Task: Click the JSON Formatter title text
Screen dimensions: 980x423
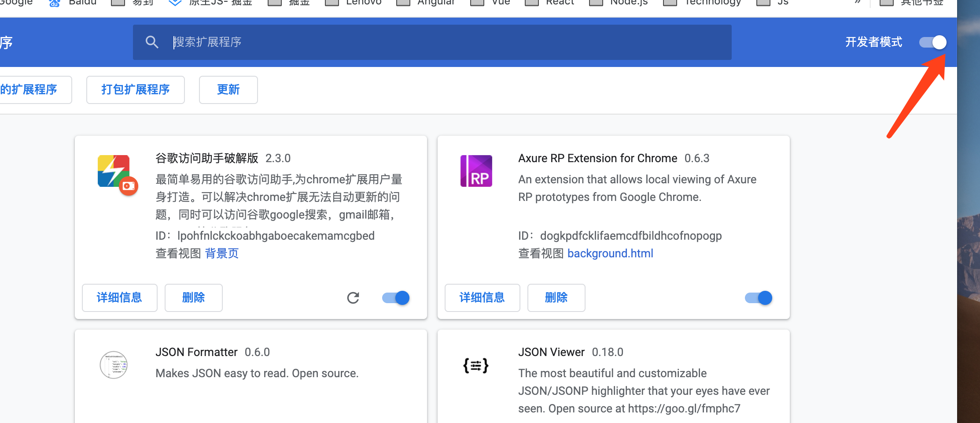Action: click(196, 352)
